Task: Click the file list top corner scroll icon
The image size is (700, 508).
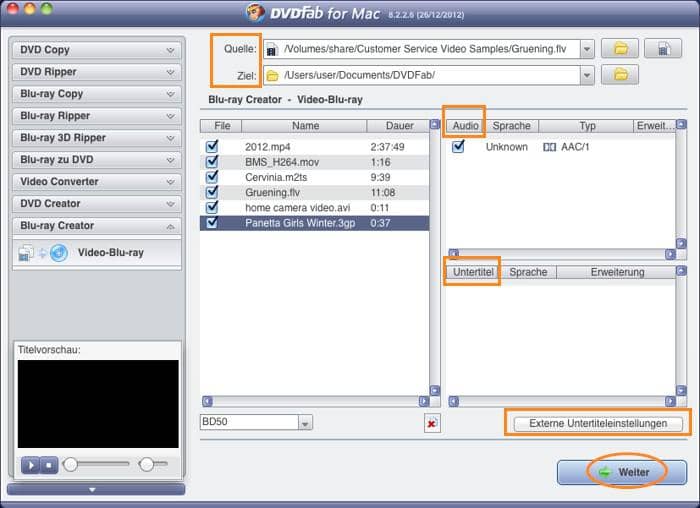Action: point(434,125)
